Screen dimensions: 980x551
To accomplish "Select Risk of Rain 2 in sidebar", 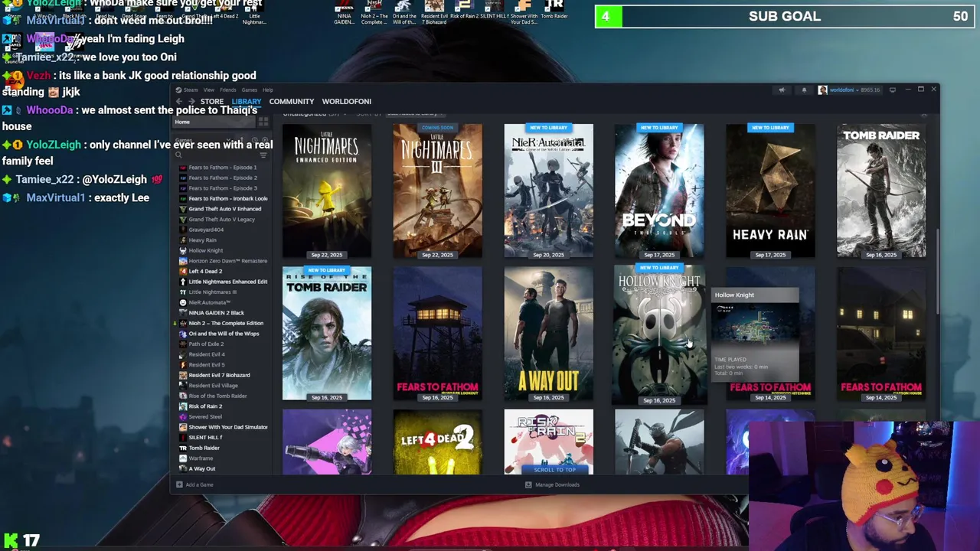I will [205, 406].
